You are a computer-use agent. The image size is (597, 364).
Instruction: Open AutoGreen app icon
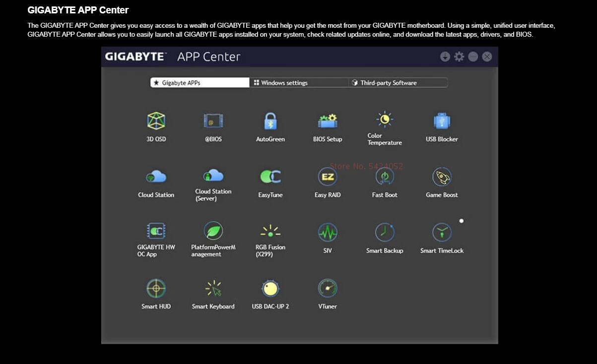270,121
